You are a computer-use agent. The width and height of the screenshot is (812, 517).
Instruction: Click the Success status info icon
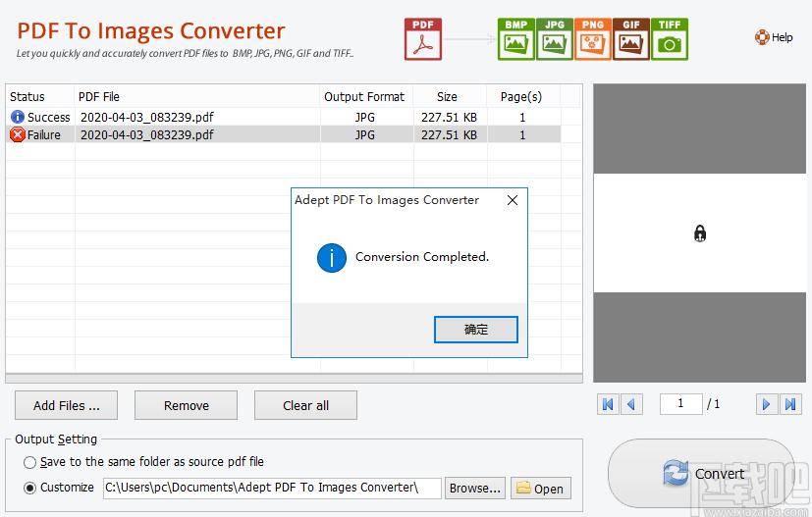coord(18,117)
